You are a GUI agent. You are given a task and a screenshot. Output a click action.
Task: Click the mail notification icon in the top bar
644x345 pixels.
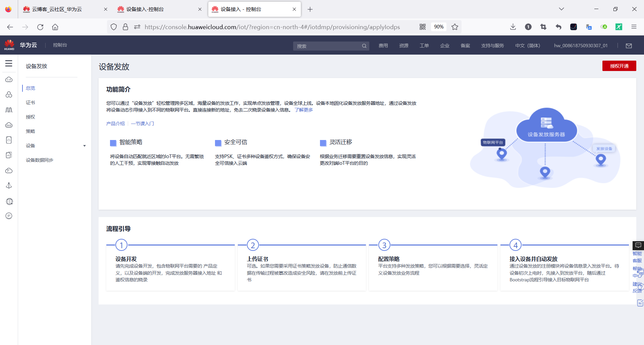click(x=629, y=46)
